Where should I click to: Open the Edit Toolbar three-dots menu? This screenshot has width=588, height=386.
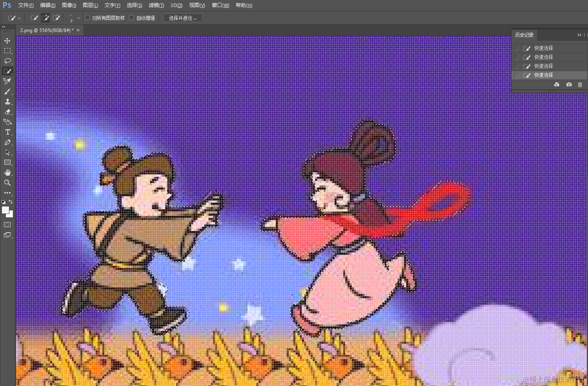tap(7, 193)
